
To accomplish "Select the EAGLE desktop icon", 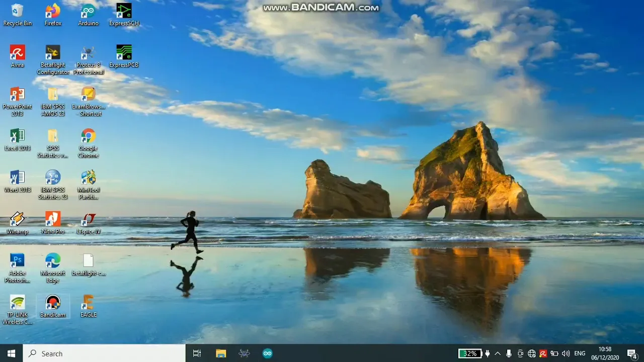I will (x=88, y=307).
